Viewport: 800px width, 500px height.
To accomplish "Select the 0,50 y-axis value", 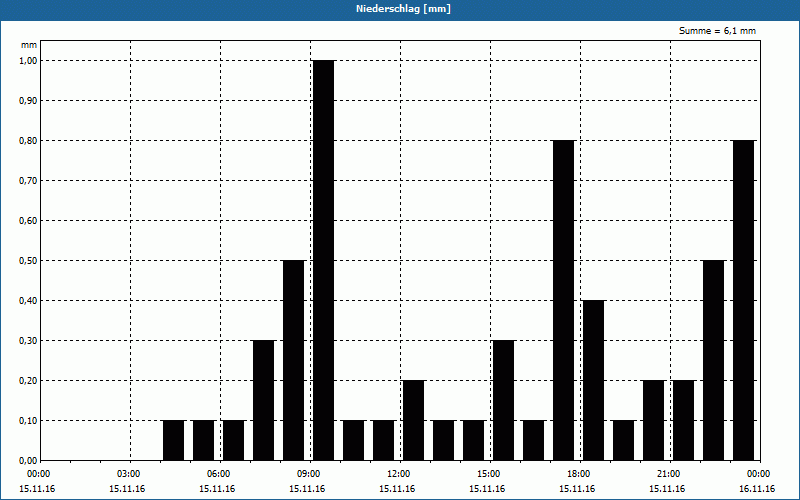I will point(28,261).
